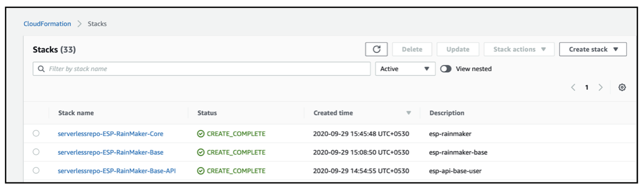Go to next page arrow
The height and width of the screenshot is (193, 644).
pyautogui.click(x=601, y=88)
